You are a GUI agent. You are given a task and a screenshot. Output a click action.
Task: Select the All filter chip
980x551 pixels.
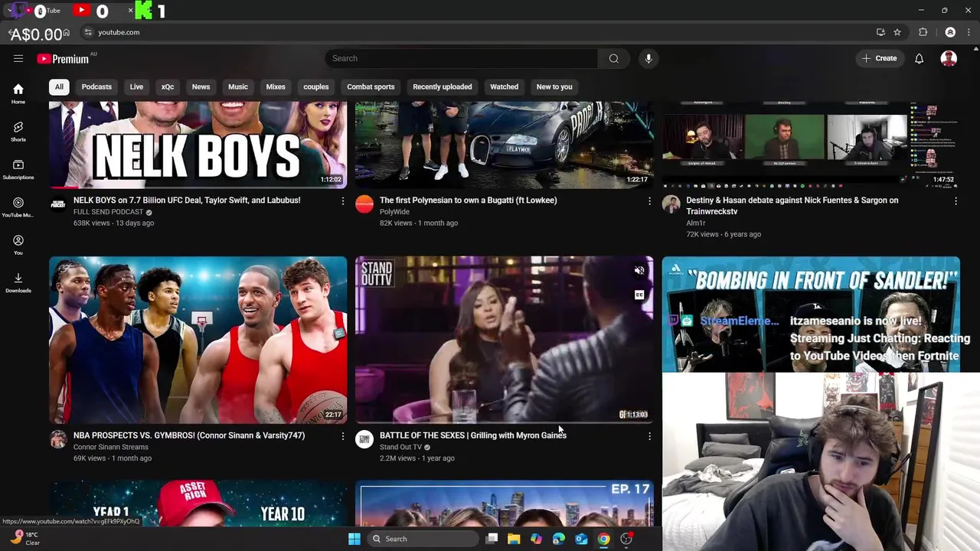tap(59, 86)
